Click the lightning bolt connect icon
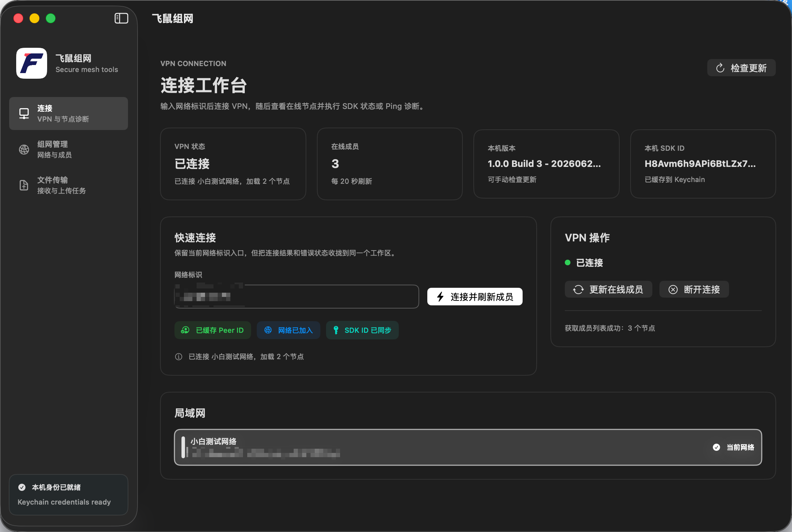 pyautogui.click(x=440, y=297)
